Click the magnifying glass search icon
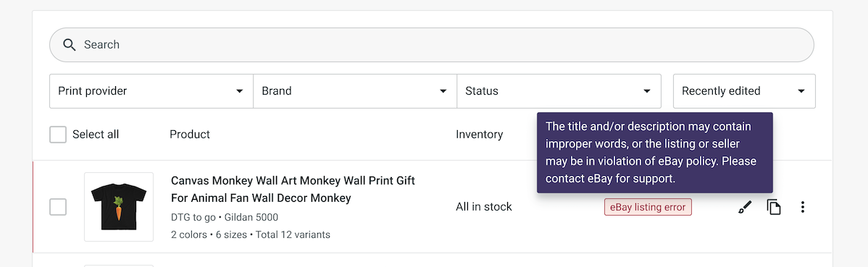The height and width of the screenshot is (267, 868). click(70, 45)
